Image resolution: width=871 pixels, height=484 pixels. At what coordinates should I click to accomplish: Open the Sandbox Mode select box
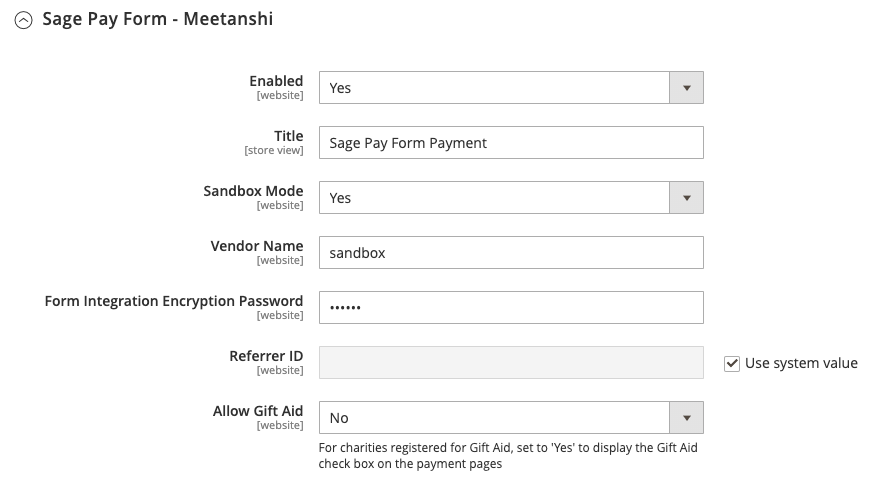[511, 198]
